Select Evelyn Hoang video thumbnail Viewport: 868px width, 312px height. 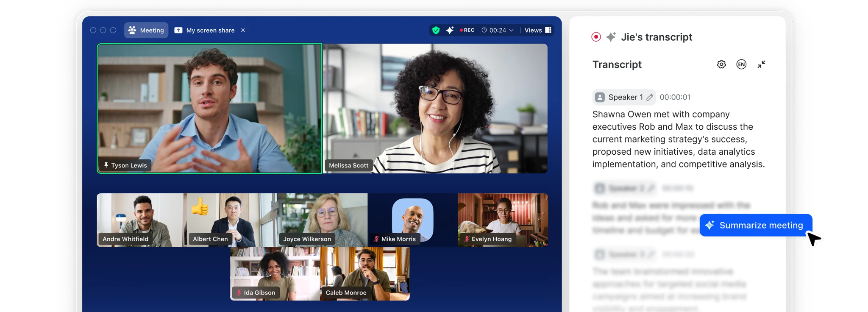coord(503,220)
